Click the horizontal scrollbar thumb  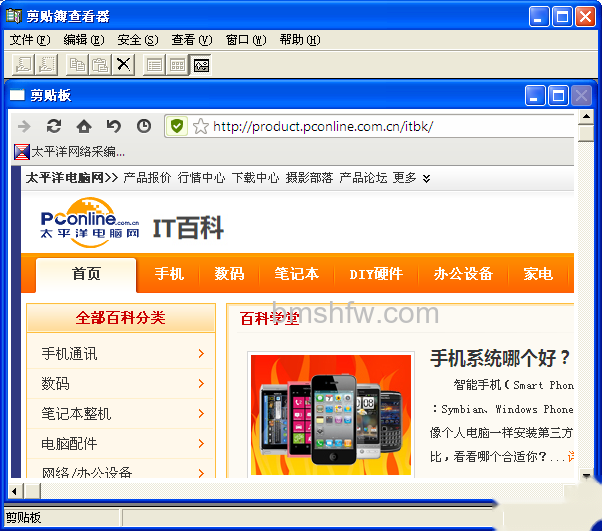[32, 491]
